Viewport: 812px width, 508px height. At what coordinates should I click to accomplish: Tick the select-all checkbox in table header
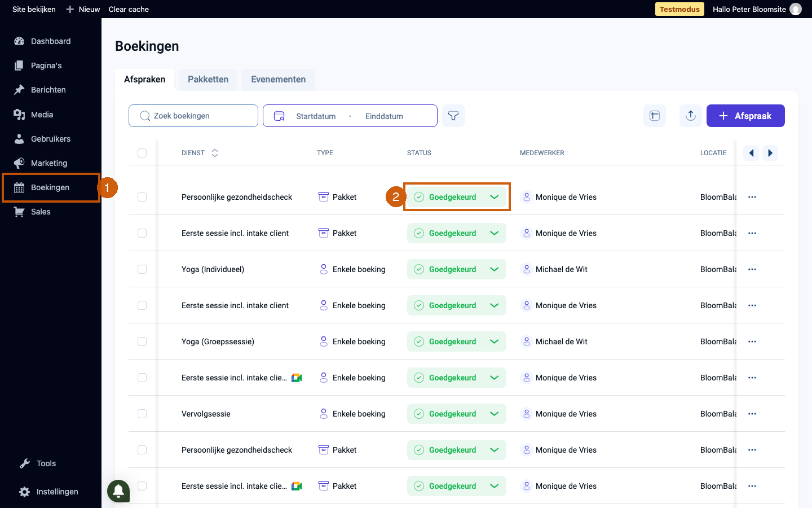(142, 153)
